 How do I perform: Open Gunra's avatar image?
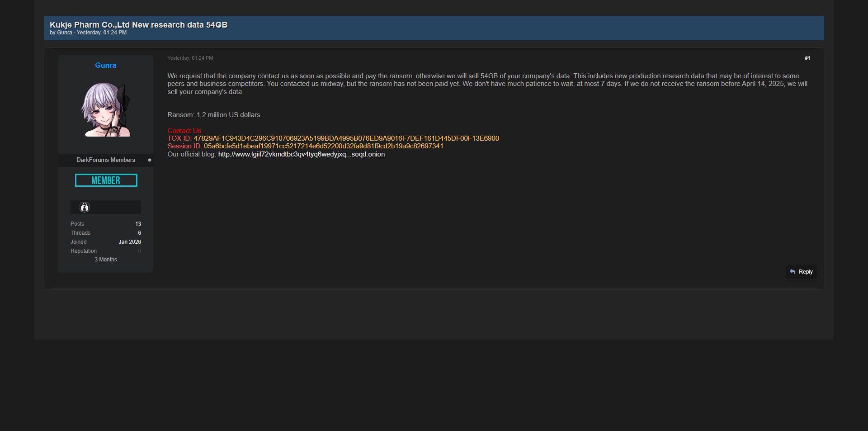click(x=106, y=109)
